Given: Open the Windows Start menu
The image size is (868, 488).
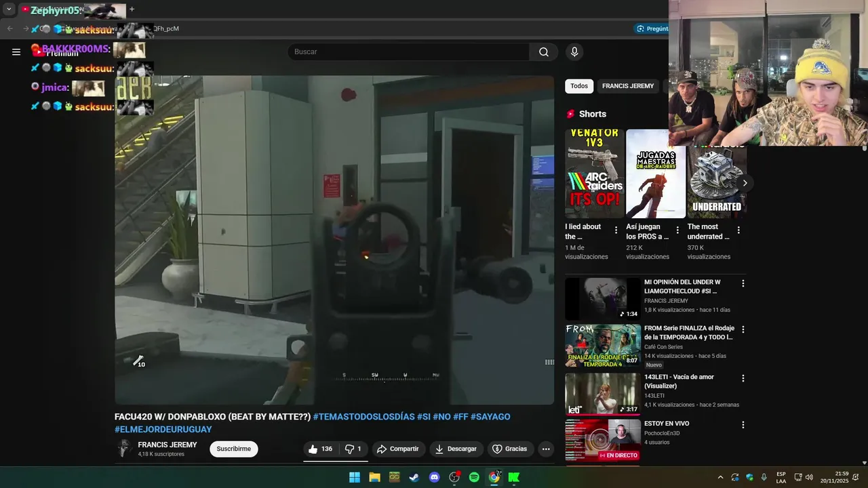Looking at the screenshot, I should tap(355, 477).
